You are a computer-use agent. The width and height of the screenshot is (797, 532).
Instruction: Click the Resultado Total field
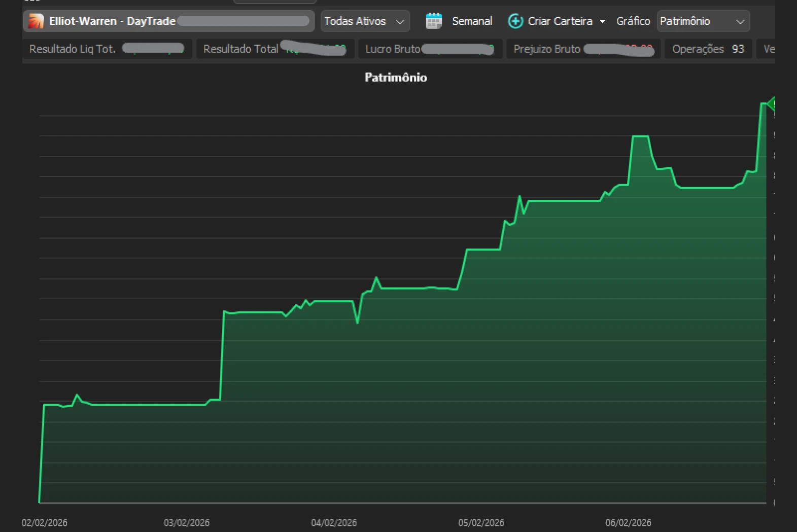275,49
